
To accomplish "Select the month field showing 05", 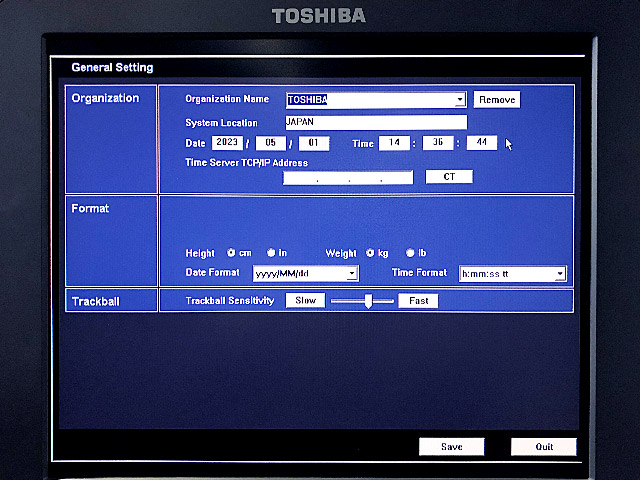I will pyautogui.click(x=271, y=143).
